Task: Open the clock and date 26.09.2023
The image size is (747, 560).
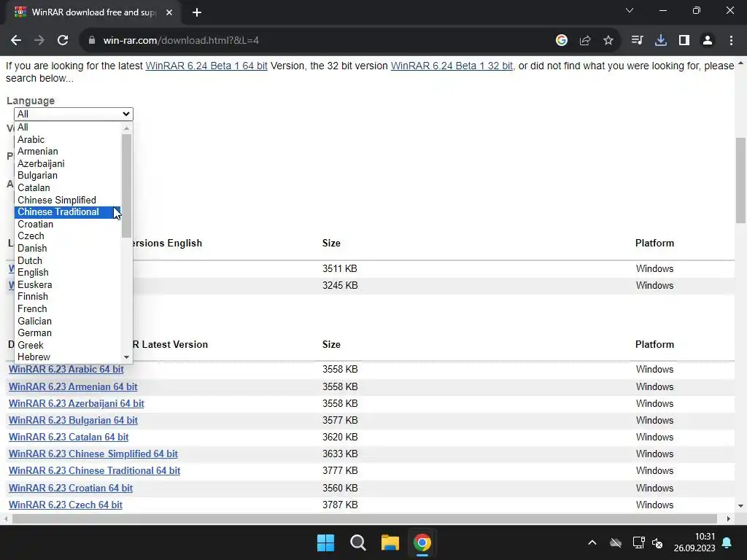Action: click(x=694, y=542)
